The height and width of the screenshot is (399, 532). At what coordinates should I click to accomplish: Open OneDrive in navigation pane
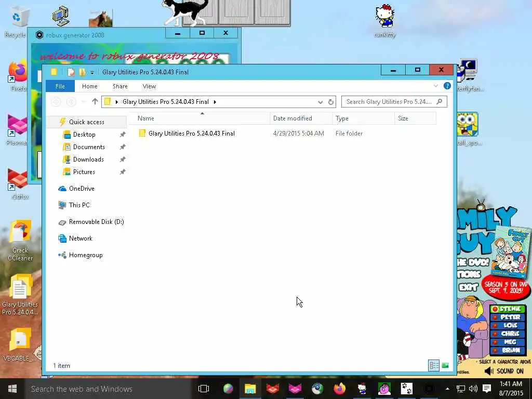pyautogui.click(x=82, y=189)
